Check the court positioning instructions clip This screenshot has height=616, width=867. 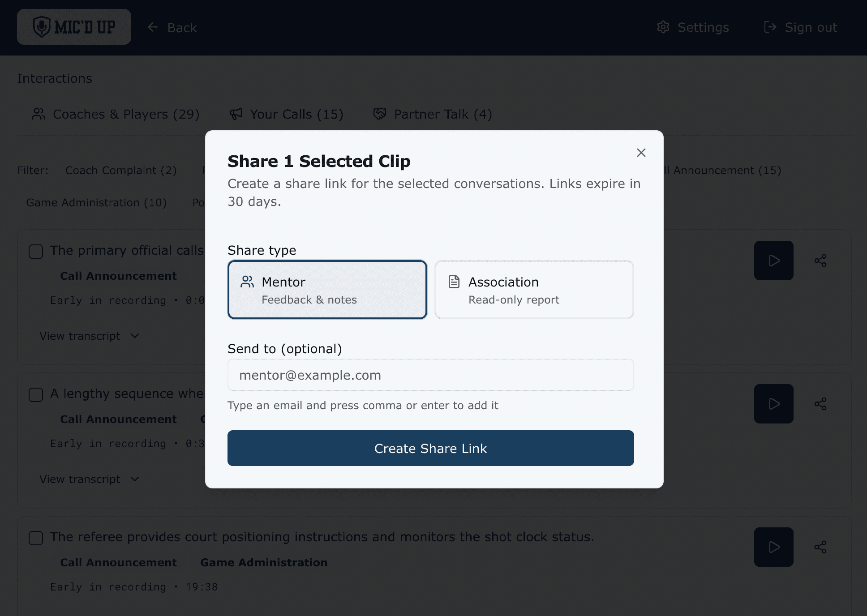click(36, 538)
